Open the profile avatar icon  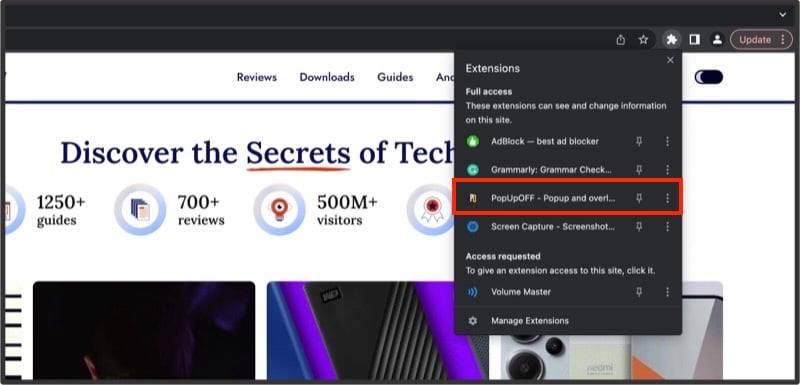click(717, 39)
